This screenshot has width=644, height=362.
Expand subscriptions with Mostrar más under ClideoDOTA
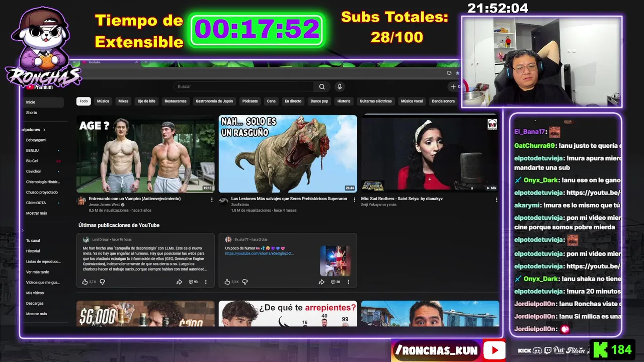37,213
